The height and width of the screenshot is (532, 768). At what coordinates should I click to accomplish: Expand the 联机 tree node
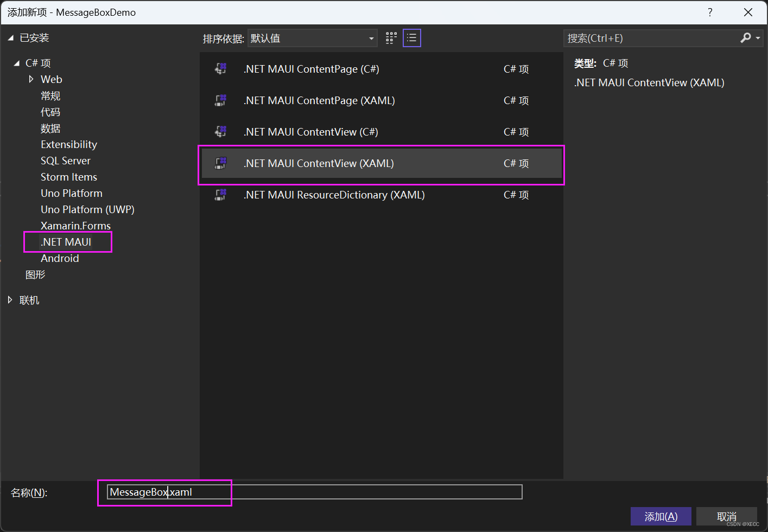tap(10, 300)
